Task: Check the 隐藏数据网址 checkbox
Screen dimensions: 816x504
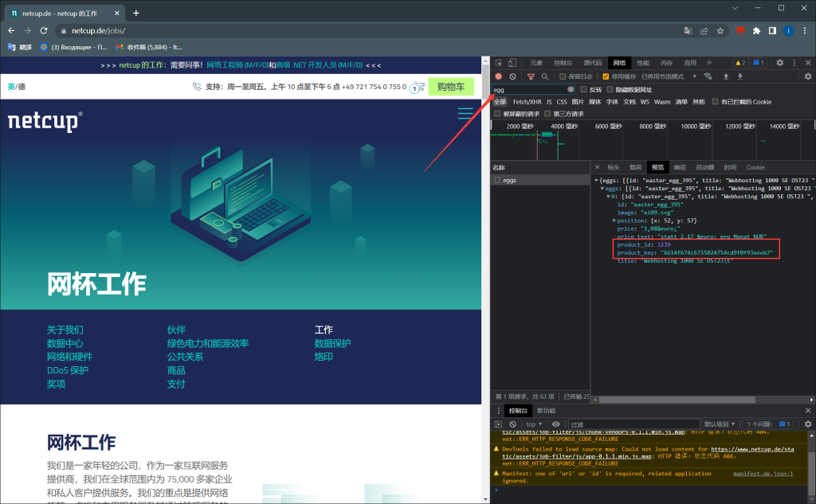Action: 610,89
